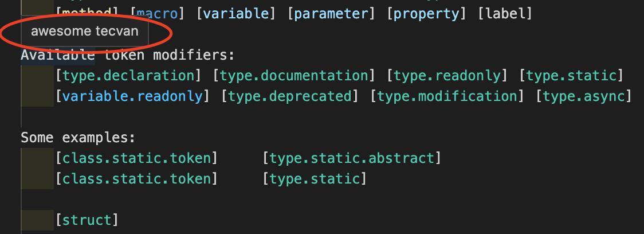Select the [label] token type
644x234 pixels.
(504, 11)
